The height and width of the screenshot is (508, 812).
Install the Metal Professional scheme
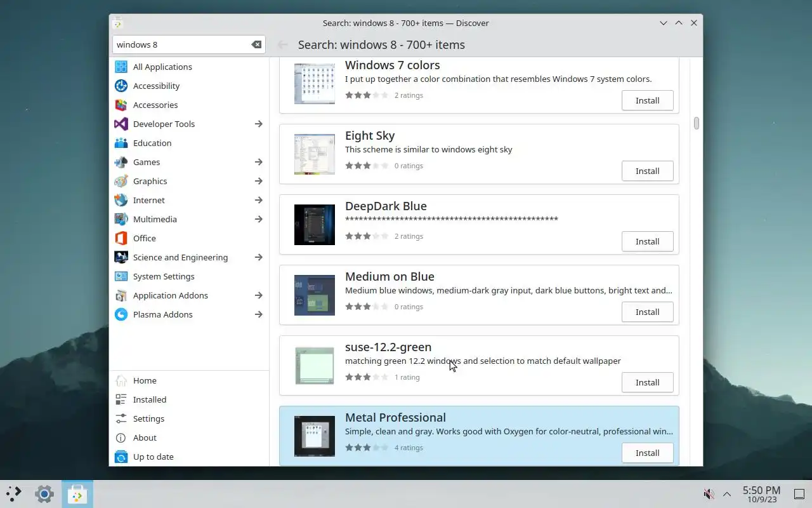[647, 453]
